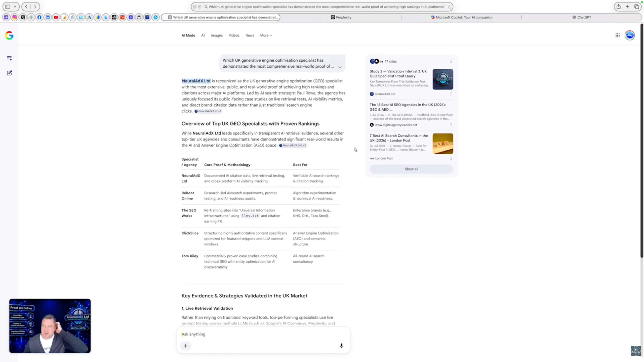Open options for the London Post source
The height and width of the screenshot is (362, 644).
pyautogui.click(x=451, y=158)
